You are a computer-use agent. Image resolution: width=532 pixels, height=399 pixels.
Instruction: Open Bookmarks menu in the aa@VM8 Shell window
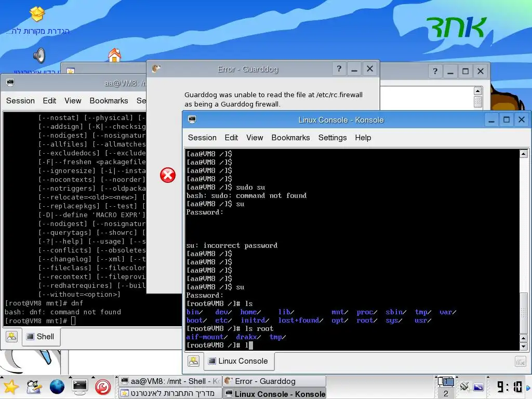tap(109, 101)
